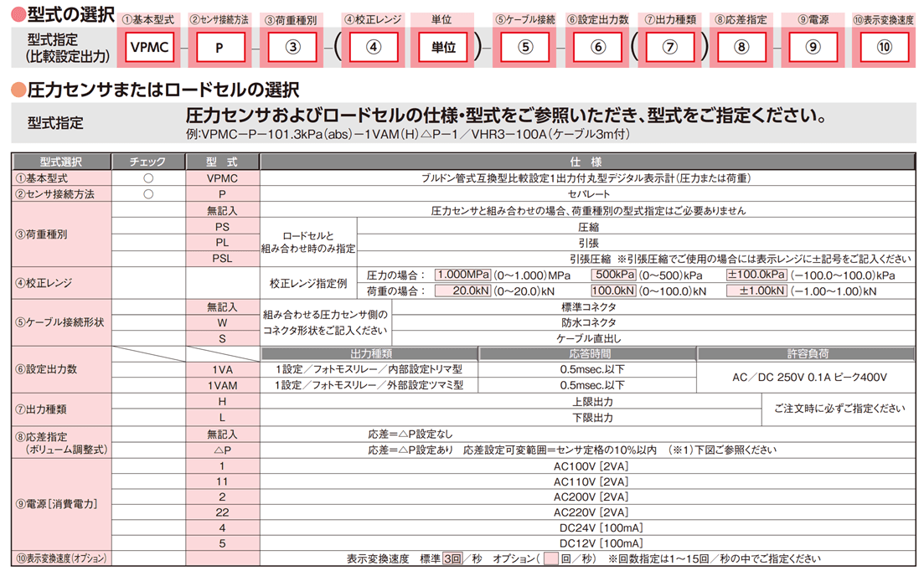Click the empty option box before 回/秒

pyautogui.click(x=550, y=558)
